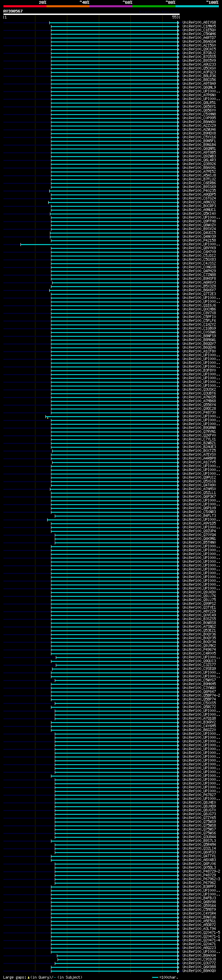Select hit UniRef100_A8IYG8
The image size is (222, 980).
tap(199, 23)
